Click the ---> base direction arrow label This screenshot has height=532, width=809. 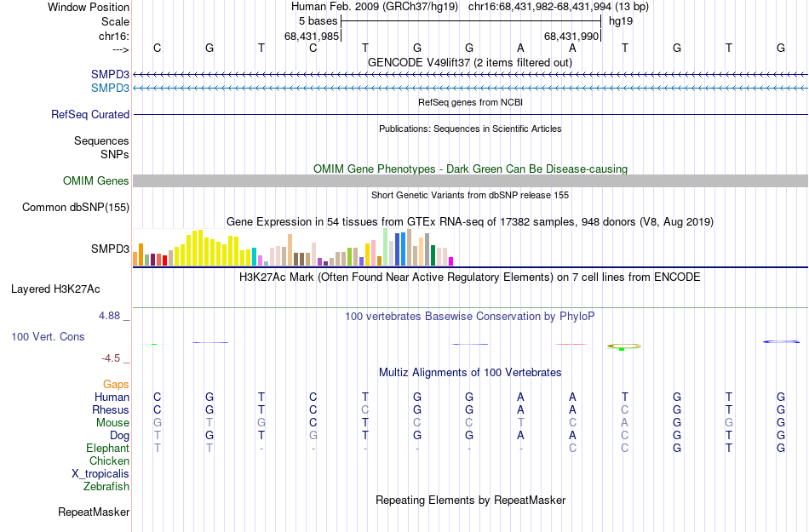(120, 49)
